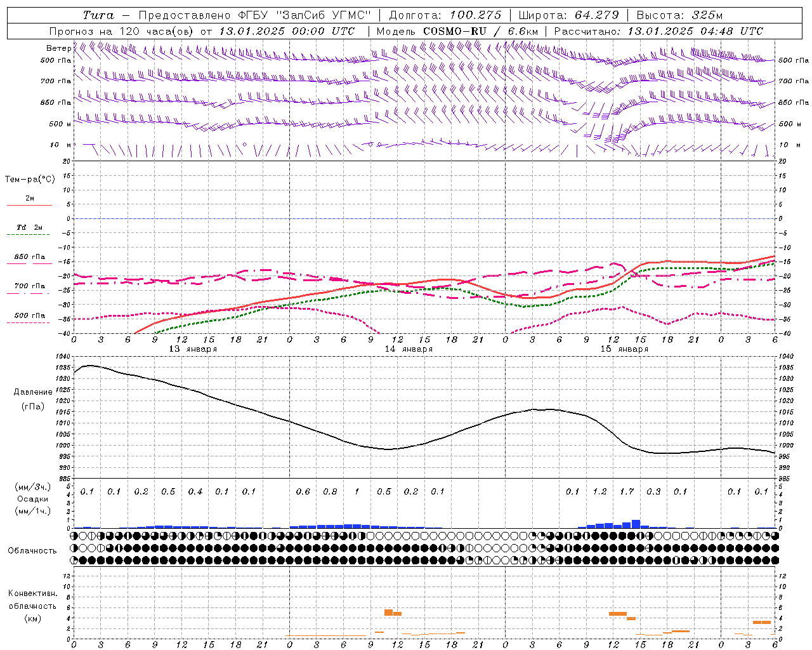Click the "Тем-ра(°C)" temperature label
This screenshot has width=812, height=650.
(30, 180)
